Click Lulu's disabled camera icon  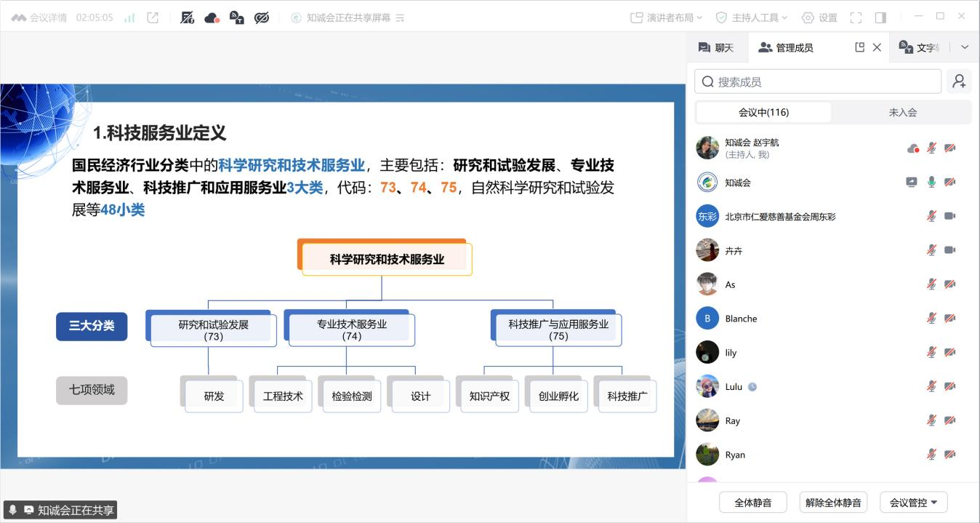point(949,386)
